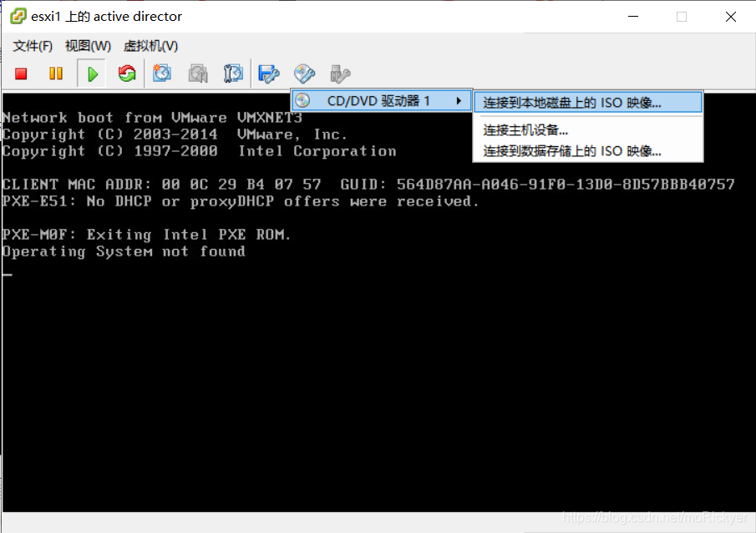This screenshot has height=533, width=756.
Task: Click the vSphere app icon in the title bar
Action: tap(18, 16)
